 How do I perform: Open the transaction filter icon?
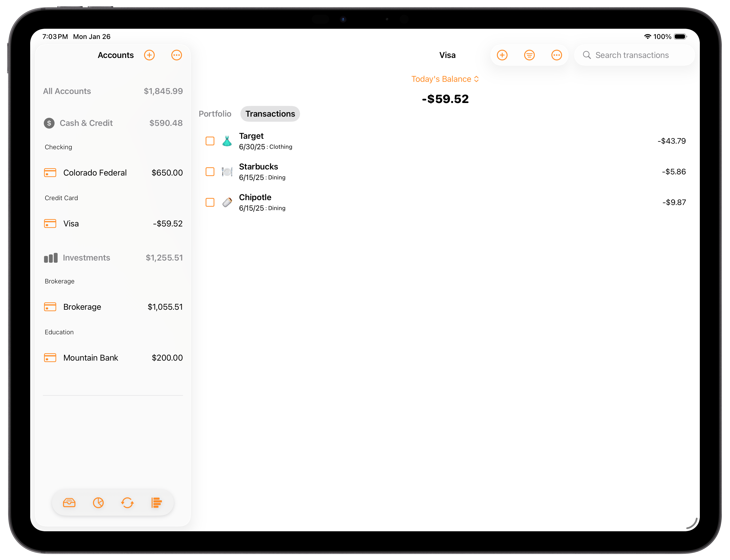[529, 55]
